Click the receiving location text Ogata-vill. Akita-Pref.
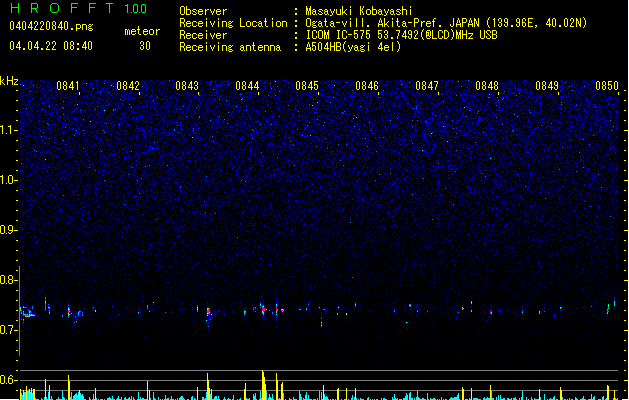Image resolution: width=629 pixels, height=400 pixels. point(373,23)
